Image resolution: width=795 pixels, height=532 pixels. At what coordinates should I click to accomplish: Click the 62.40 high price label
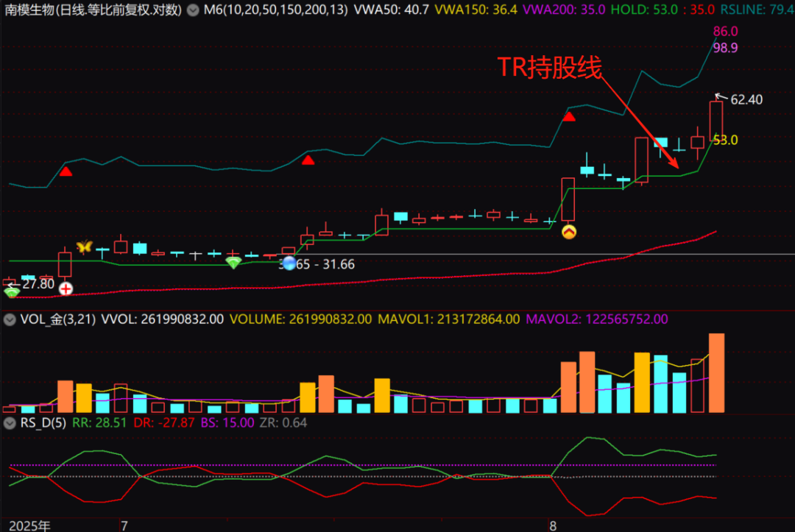pos(746,99)
